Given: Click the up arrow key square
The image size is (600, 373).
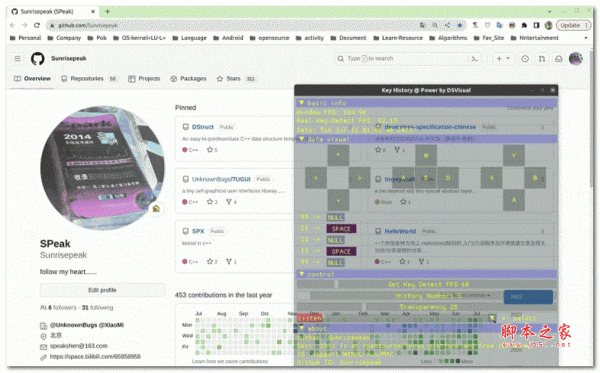Looking at the screenshot, I should point(338,155).
